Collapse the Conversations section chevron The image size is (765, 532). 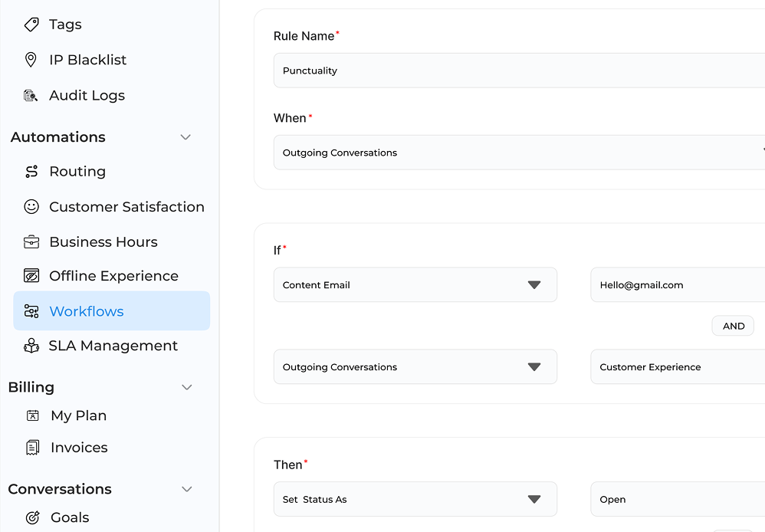point(186,489)
